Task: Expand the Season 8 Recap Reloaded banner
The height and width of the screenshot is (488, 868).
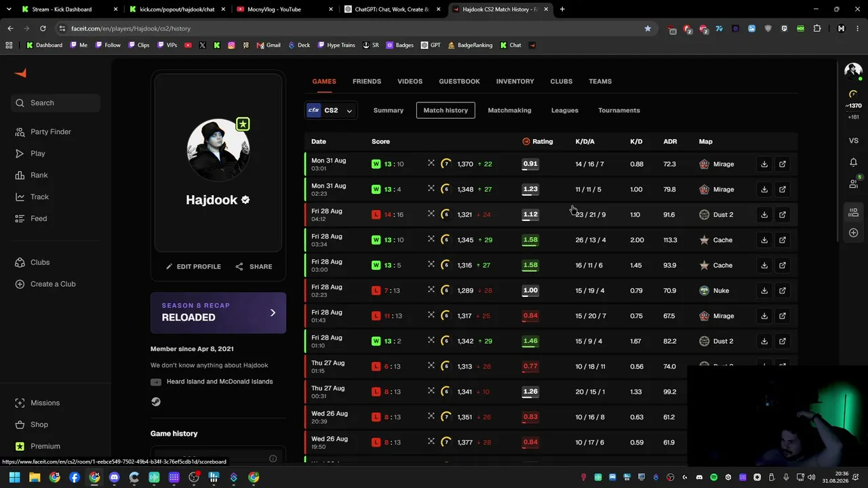Action: [218, 312]
